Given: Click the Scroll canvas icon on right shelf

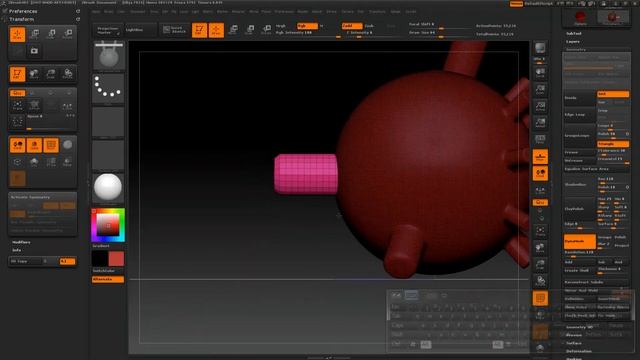Looking at the screenshot, I should tap(540, 73).
